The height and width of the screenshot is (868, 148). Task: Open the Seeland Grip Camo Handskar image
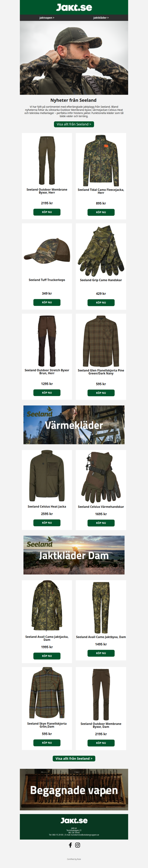point(101,251)
